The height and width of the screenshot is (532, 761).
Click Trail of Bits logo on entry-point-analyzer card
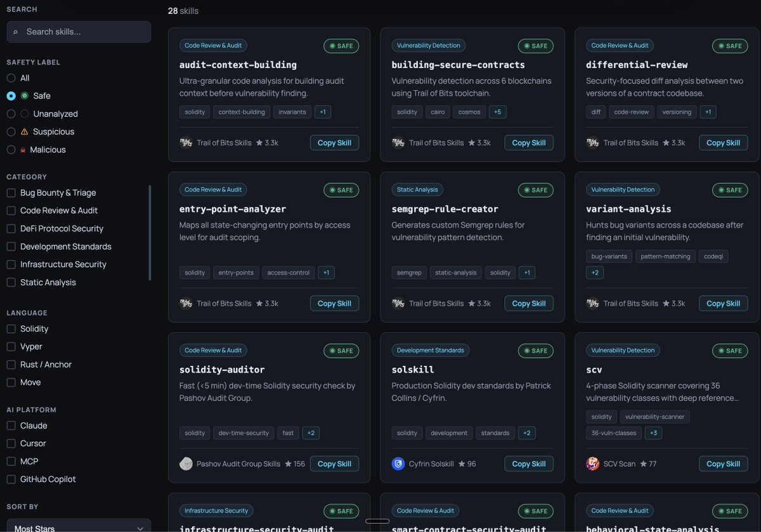pyautogui.click(x=186, y=303)
